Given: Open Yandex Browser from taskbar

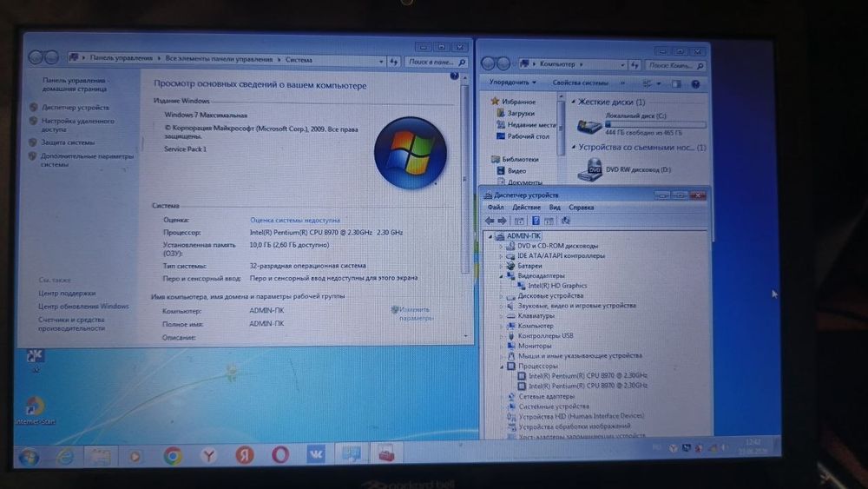Looking at the screenshot, I should pyautogui.click(x=208, y=456).
